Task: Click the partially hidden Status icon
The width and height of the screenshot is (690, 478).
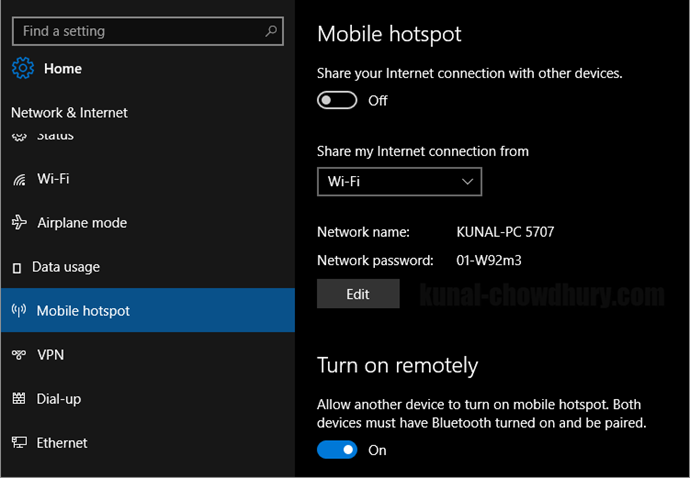Action: pyautogui.click(x=19, y=137)
